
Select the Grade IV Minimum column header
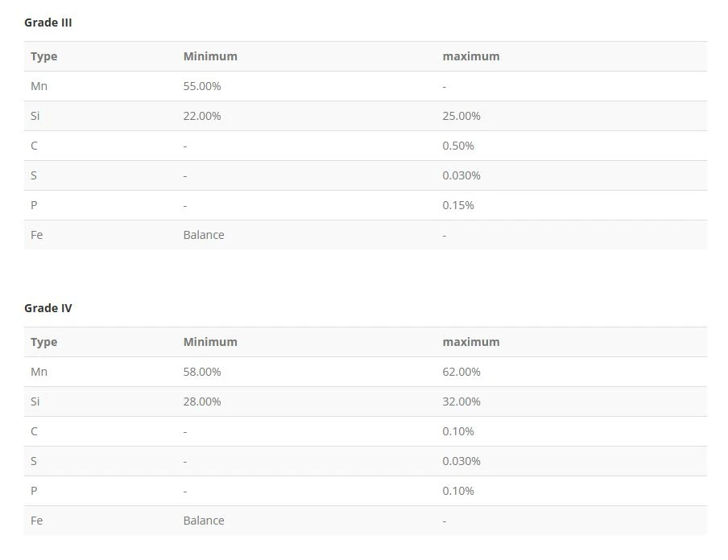pyautogui.click(x=210, y=342)
